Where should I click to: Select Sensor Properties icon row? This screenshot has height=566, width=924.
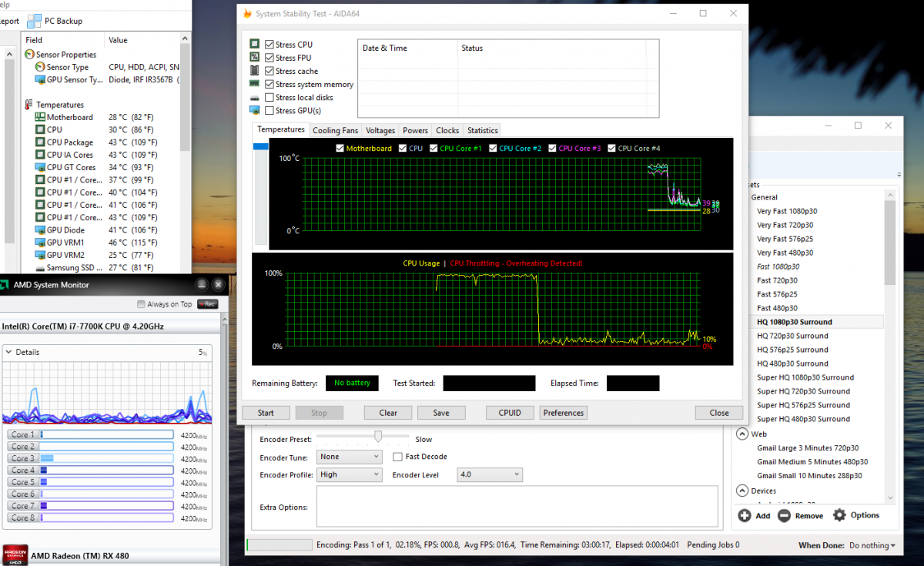pyautogui.click(x=30, y=55)
